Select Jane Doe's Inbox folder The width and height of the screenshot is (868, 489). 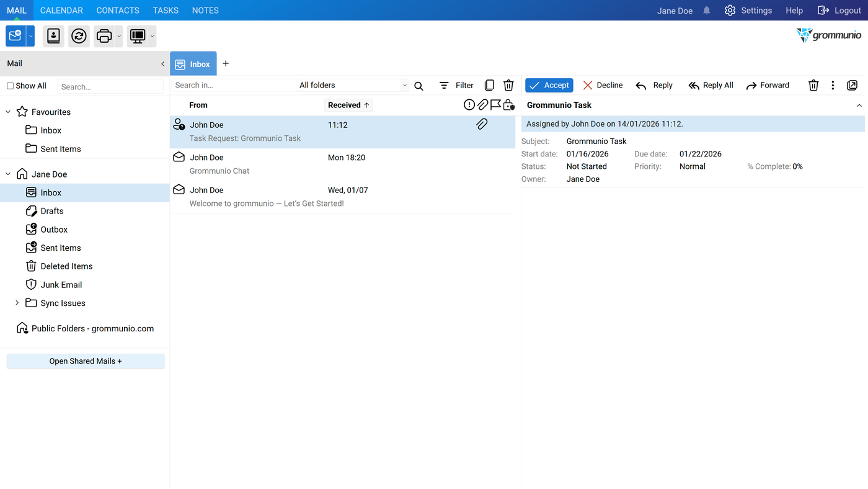click(85, 193)
